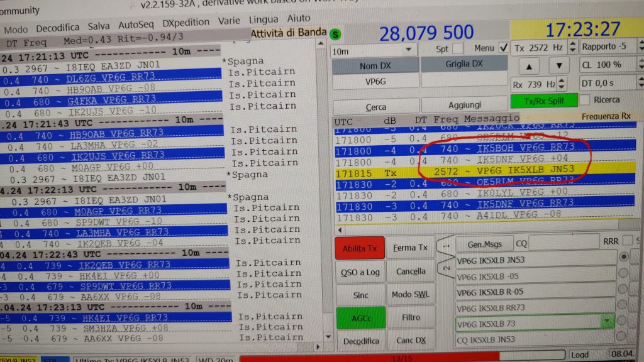The height and width of the screenshot is (362, 644).
Task: Adjust the DT 0,0 s stepper
Action: (641, 82)
